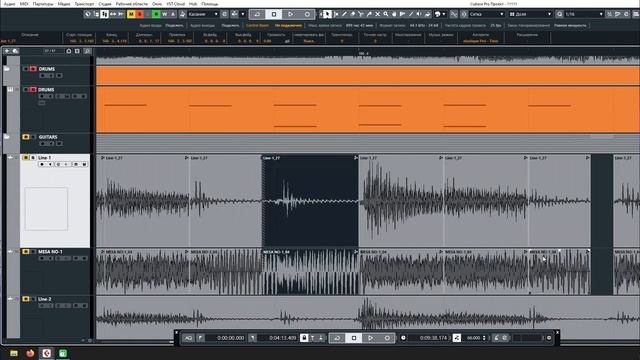This screenshot has height=360, width=640.
Task: Select the Object Selection arrow tool
Action: tap(327, 14)
